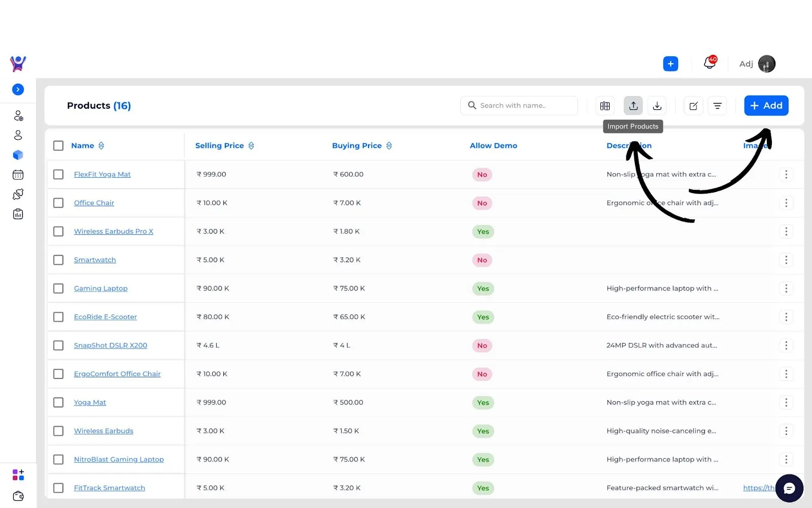Viewport: 812px width, 508px height.
Task: Select the SnapShot DSLR X200 checkbox
Action: pyautogui.click(x=58, y=345)
